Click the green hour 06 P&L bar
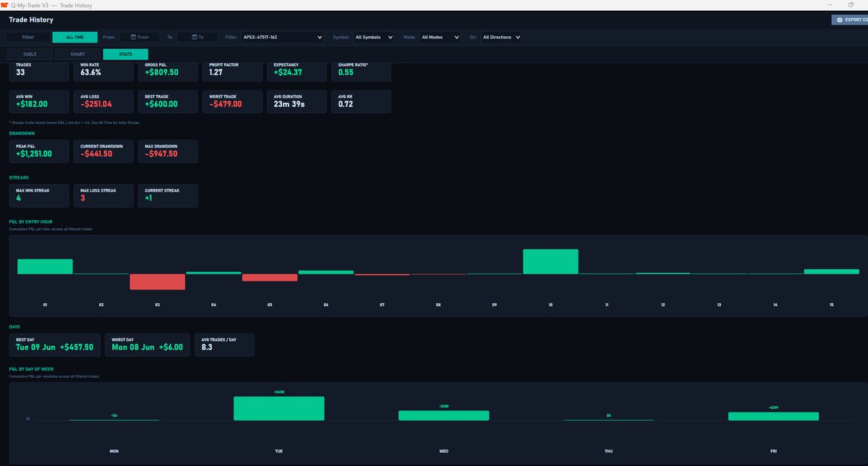Screen dimensions: 868x466 coord(326,272)
